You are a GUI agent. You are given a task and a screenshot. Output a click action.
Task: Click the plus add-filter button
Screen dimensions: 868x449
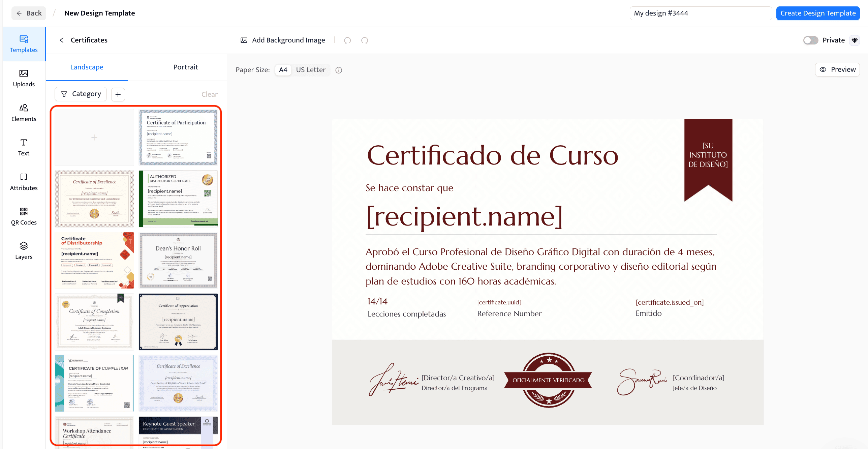(118, 94)
